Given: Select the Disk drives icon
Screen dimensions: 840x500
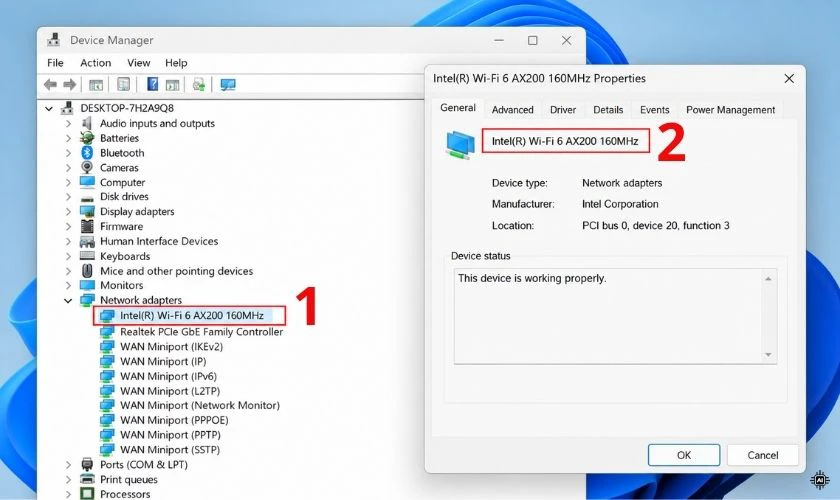Looking at the screenshot, I should [87, 197].
